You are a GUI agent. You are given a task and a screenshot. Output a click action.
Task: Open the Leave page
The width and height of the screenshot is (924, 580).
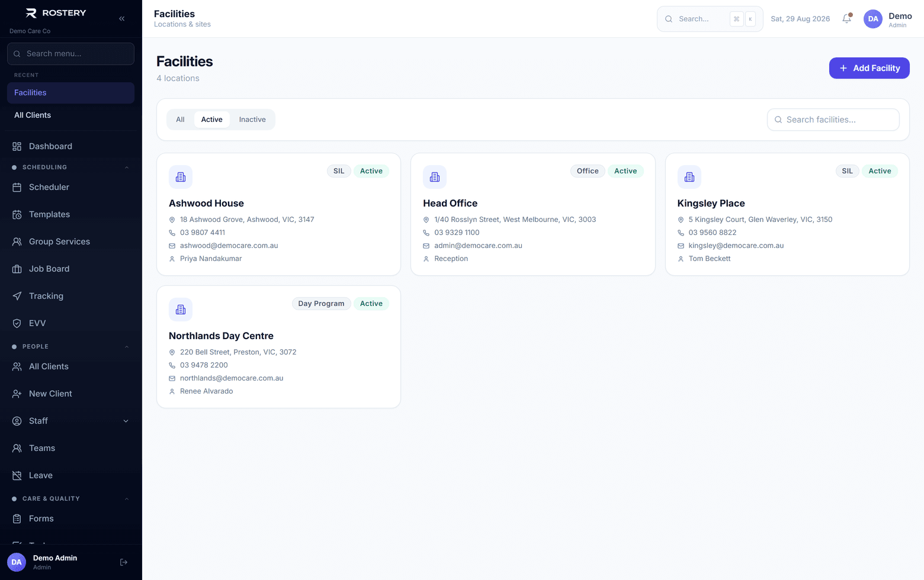click(x=70, y=475)
